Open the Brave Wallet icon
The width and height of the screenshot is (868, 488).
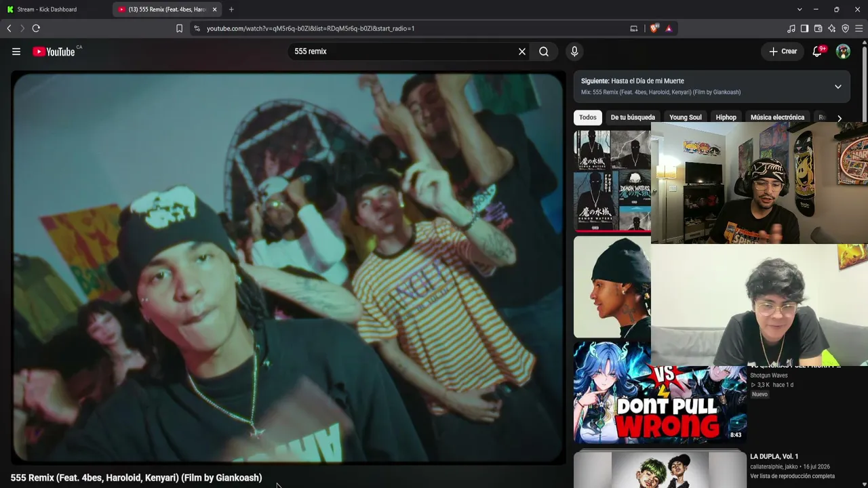[818, 28]
